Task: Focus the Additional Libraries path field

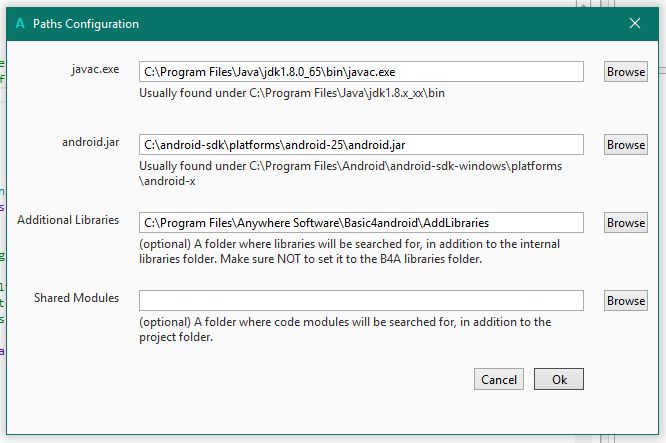Action: tap(361, 223)
